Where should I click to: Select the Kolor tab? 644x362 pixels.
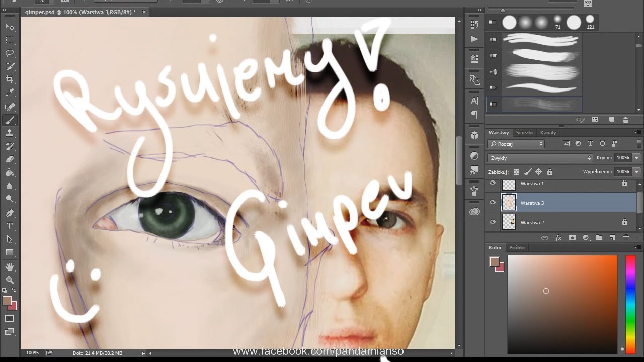(x=495, y=248)
